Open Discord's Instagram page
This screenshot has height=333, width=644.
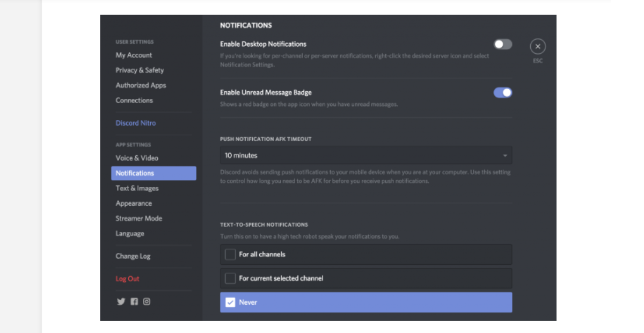147,301
